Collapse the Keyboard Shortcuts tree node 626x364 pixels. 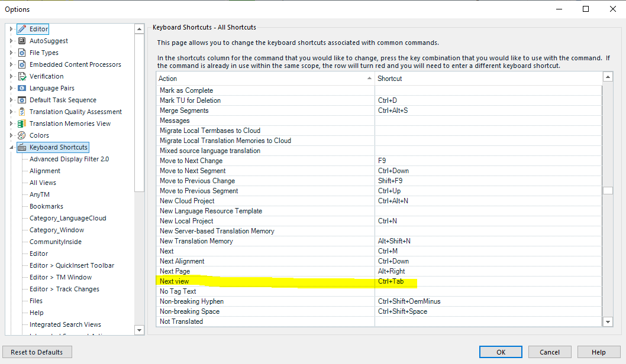point(11,147)
